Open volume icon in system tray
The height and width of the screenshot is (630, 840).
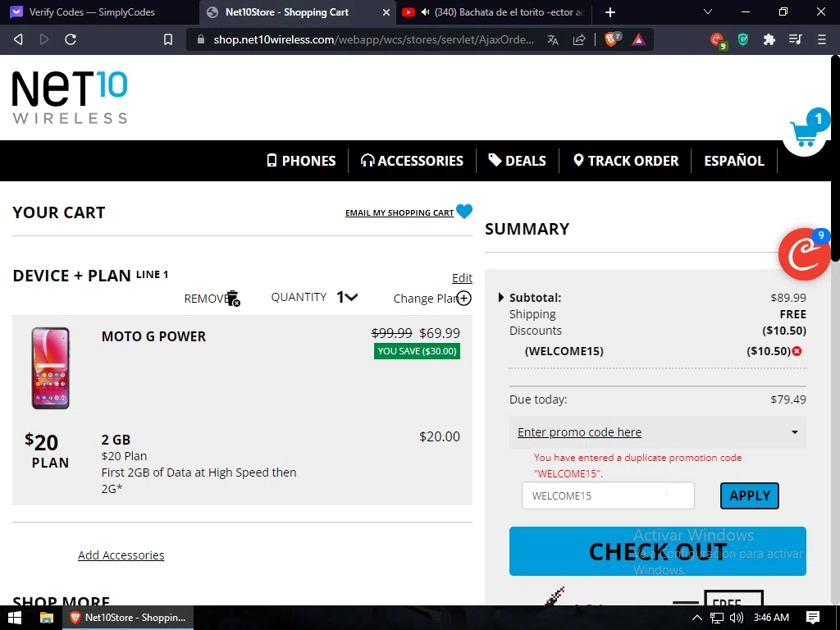coord(737,618)
